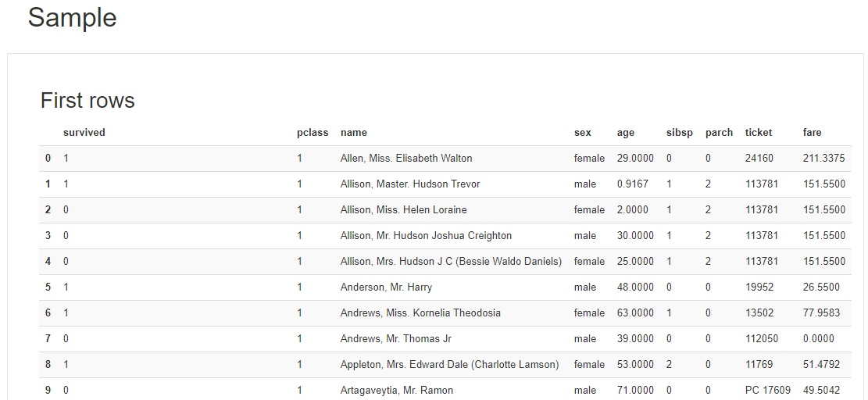Select 'Artagaveytia, Mr. Ramon' name cell
Screen dimensions: 868x400
(397, 391)
